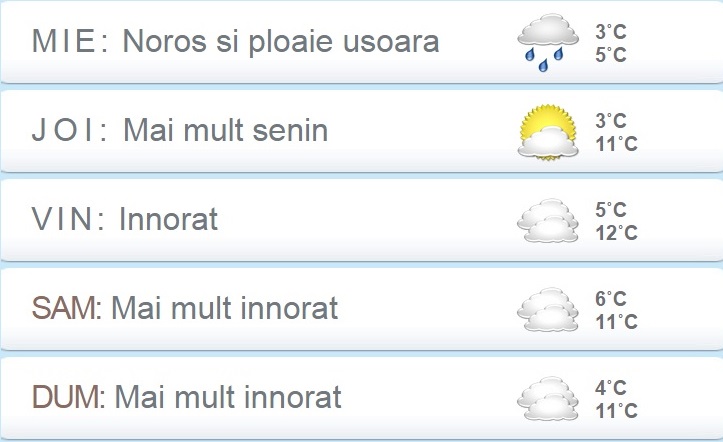The image size is (723, 442).
Task: Open the VIN Innorat forecast row
Action: [362, 220]
